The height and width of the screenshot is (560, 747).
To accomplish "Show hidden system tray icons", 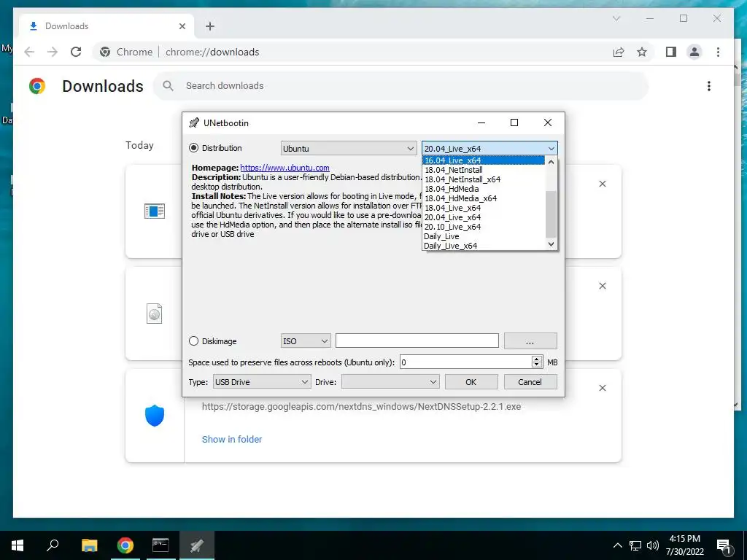I will 617,545.
